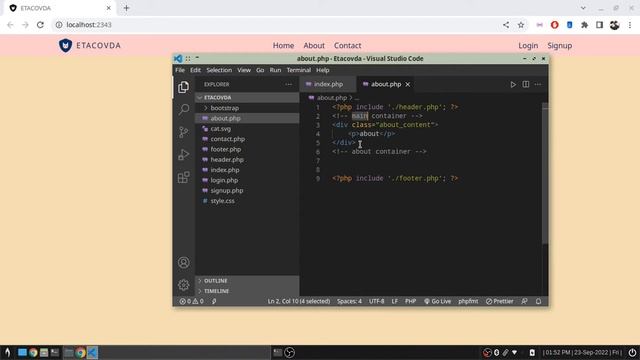Click the Login link
Image resolution: width=640 pixels, height=360 pixels.
pos(528,46)
